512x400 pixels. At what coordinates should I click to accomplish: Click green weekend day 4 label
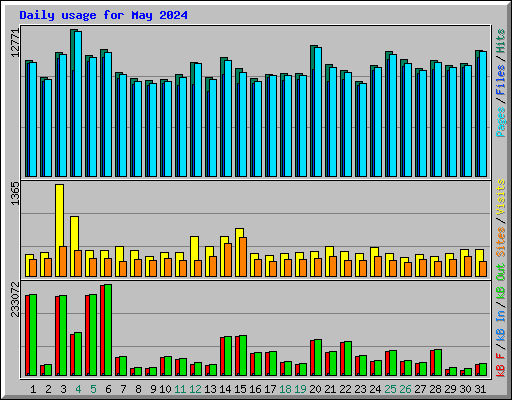78,389
